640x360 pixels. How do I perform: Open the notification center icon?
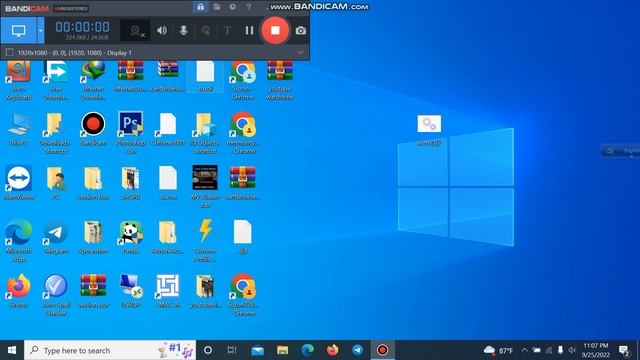click(x=624, y=350)
